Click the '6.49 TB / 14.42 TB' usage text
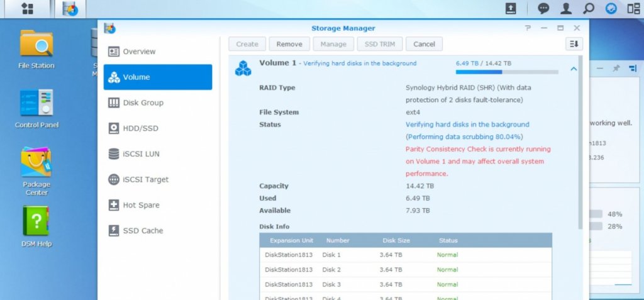644x300 pixels. pyautogui.click(x=484, y=64)
